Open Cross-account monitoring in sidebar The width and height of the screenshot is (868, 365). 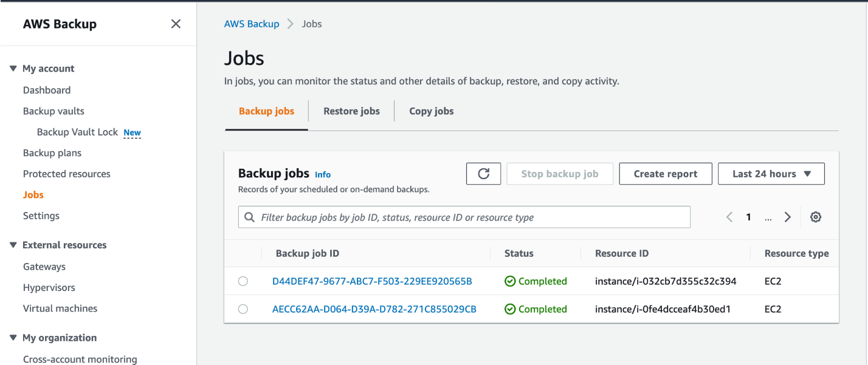(x=80, y=359)
